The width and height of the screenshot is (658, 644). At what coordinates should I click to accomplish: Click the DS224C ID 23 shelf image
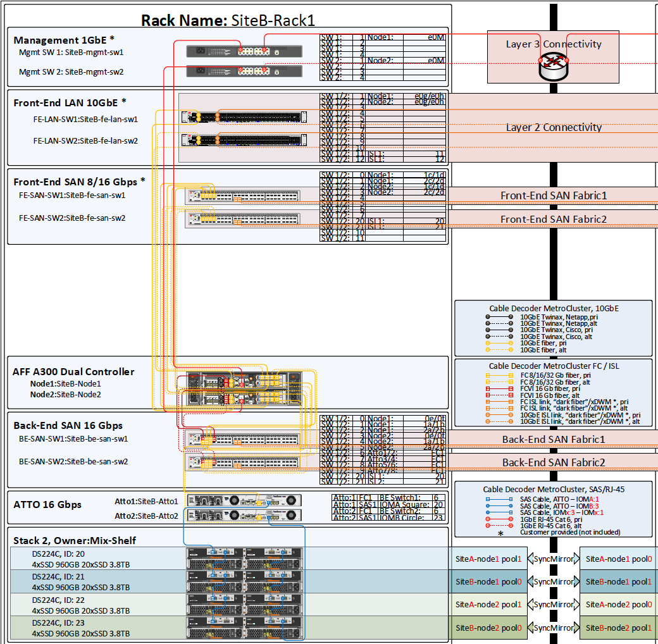(x=244, y=628)
